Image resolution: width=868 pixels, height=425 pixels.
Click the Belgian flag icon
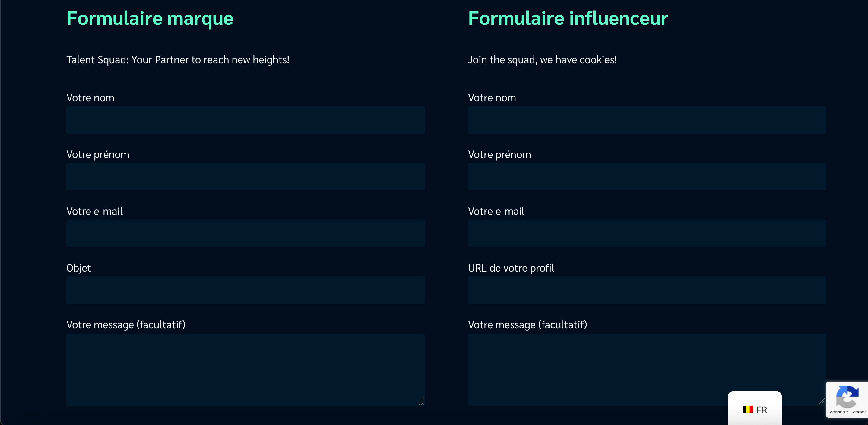coord(747,410)
